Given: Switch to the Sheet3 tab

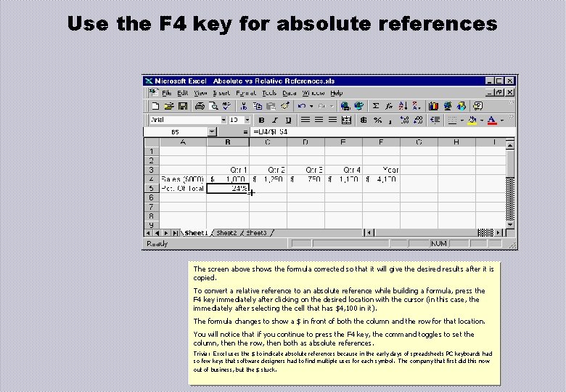Looking at the screenshot, I should (256, 233).
